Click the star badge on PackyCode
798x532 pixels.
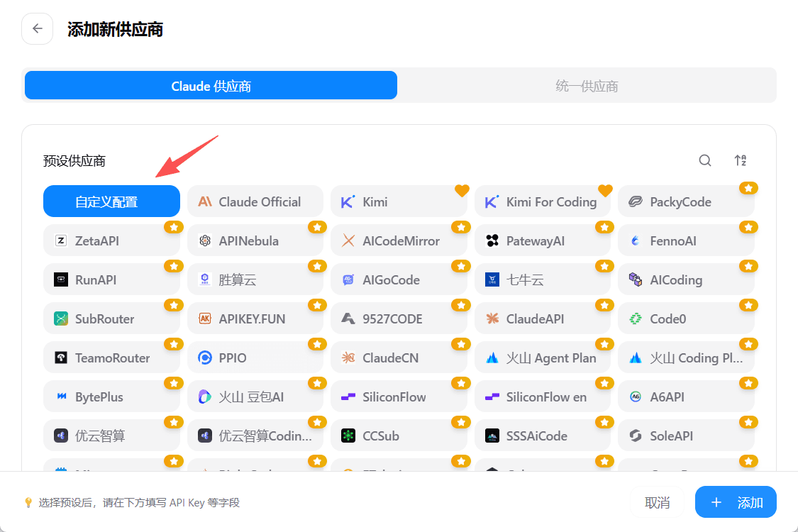tap(748, 189)
